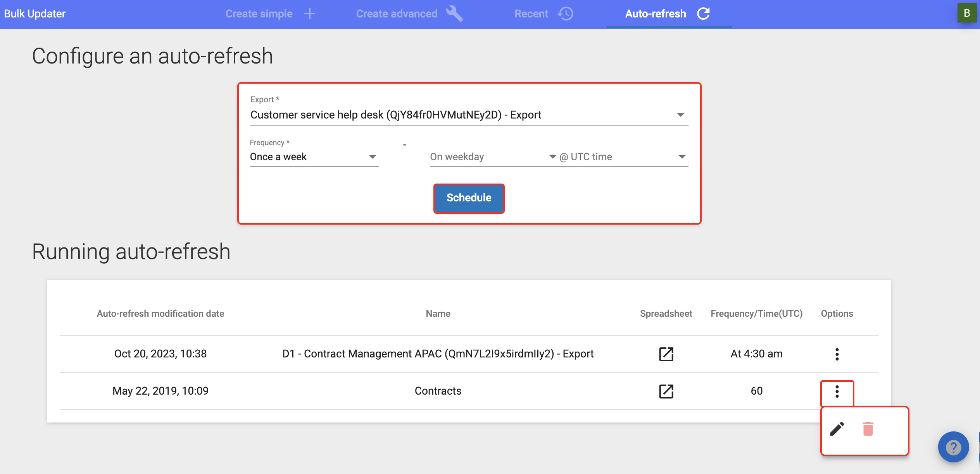Open options menu for Contracts row

point(837,392)
